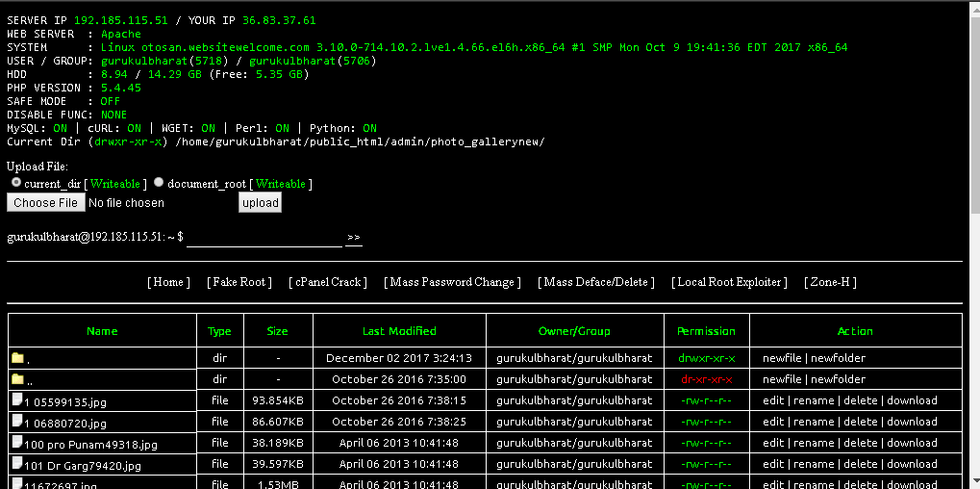Click newfile in the "." directory row
Image resolution: width=980 pixels, height=489 pixels.
tap(782, 358)
